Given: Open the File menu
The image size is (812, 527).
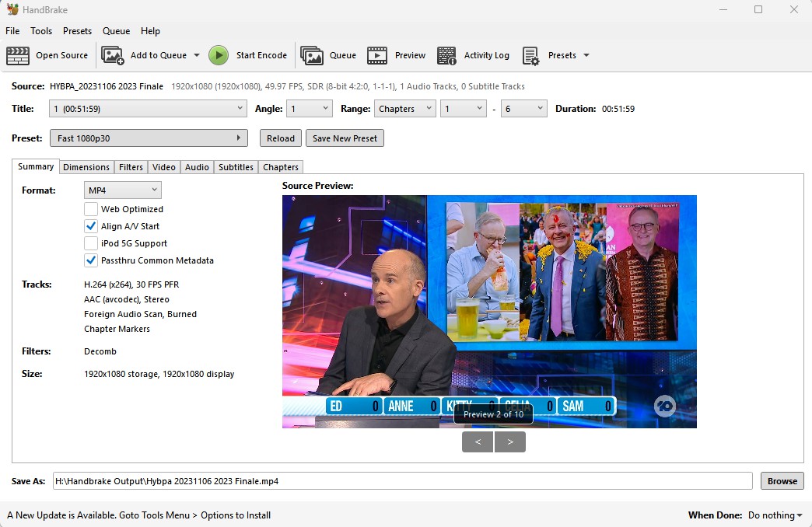Looking at the screenshot, I should point(12,31).
